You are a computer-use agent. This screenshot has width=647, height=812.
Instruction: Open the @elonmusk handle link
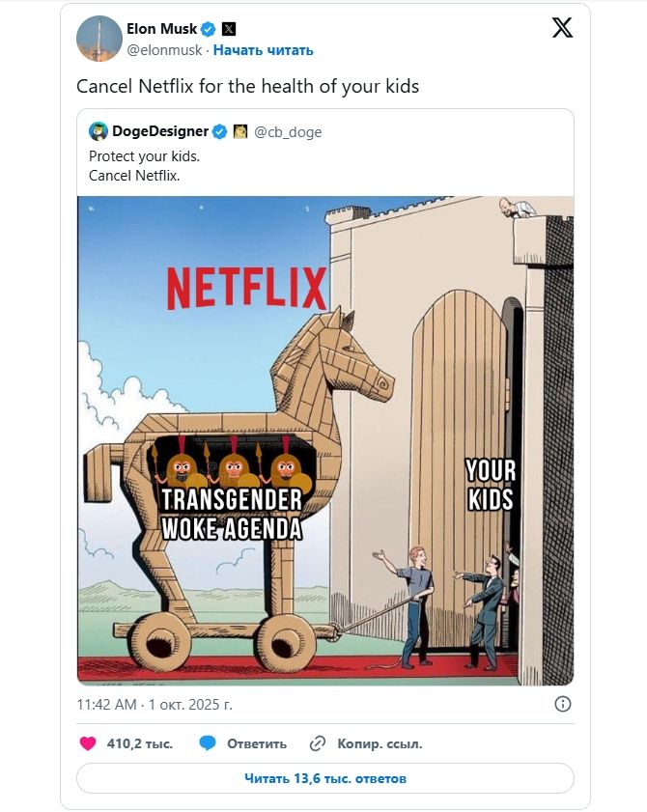click(164, 50)
